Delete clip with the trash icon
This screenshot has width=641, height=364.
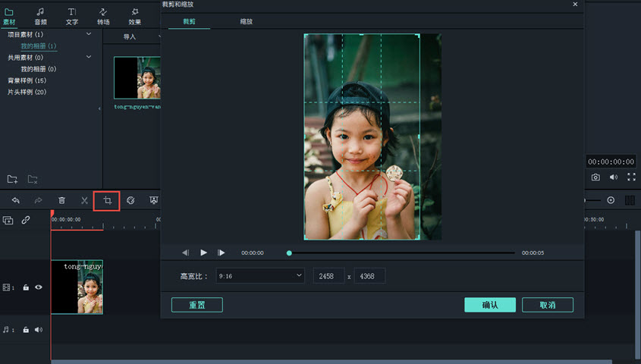(x=61, y=200)
